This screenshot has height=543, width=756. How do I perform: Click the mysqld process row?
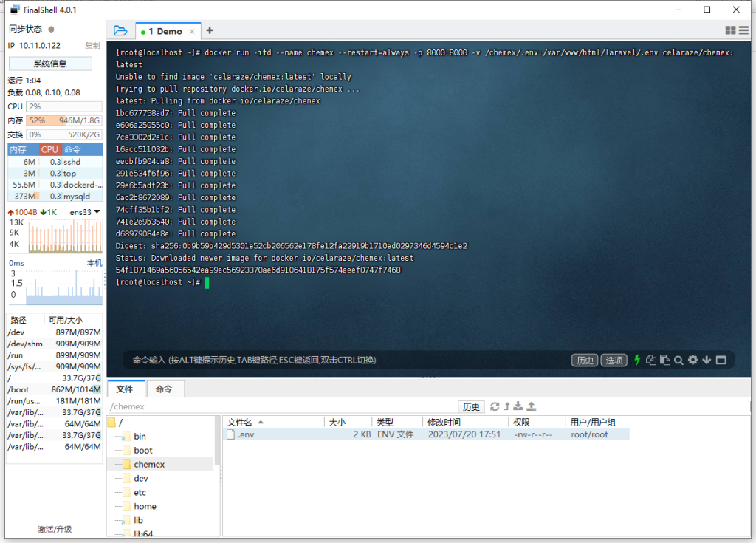click(x=55, y=197)
